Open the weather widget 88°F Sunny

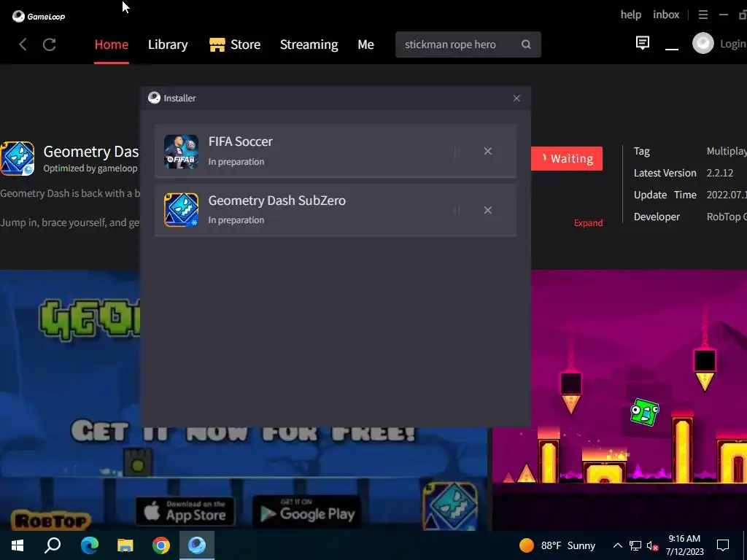[557, 545]
